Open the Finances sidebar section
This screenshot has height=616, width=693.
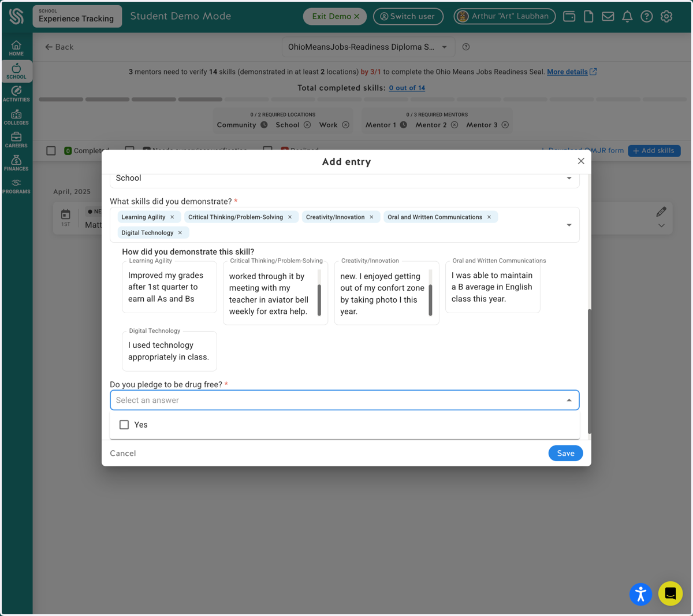point(16,163)
